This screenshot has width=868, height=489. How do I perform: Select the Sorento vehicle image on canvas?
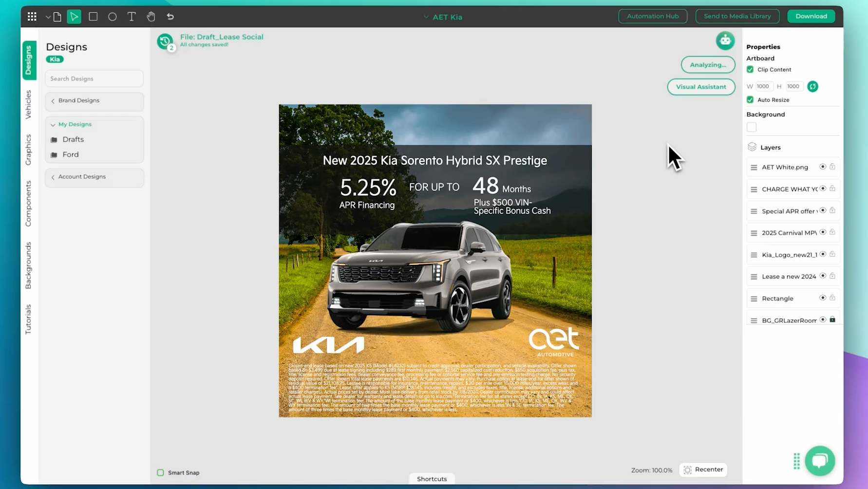click(419, 278)
